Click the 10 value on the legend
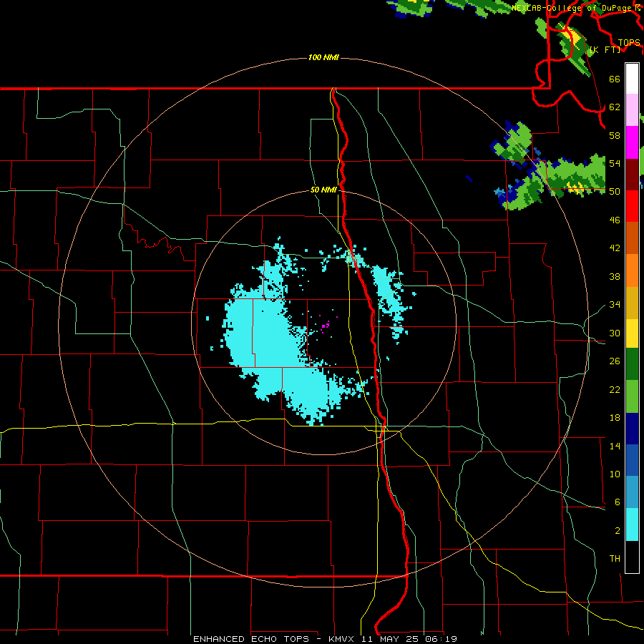The image size is (644, 644). click(x=615, y=474)
